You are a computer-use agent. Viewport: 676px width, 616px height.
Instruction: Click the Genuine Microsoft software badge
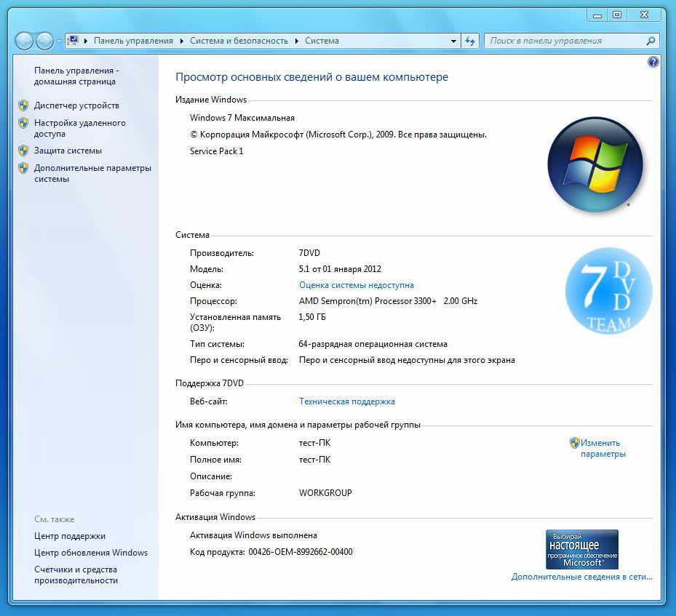pyautogui.click(x=581, y=549)
